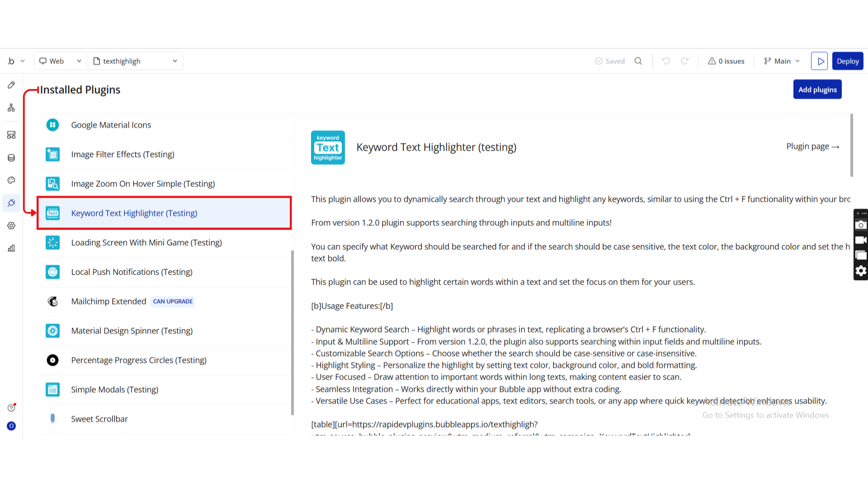Open the Design tab pencil icon
868x488 pixels.
[11, 85]
